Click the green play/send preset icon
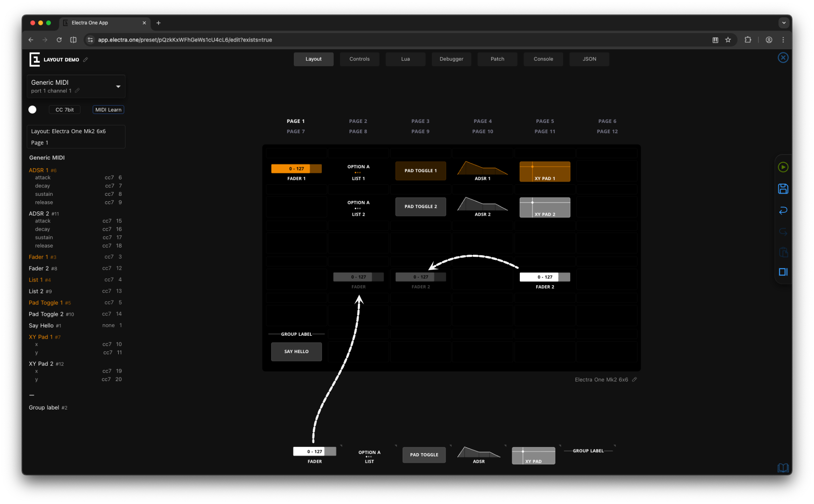Viewport: 814px width, 504px height. [783, 167]
